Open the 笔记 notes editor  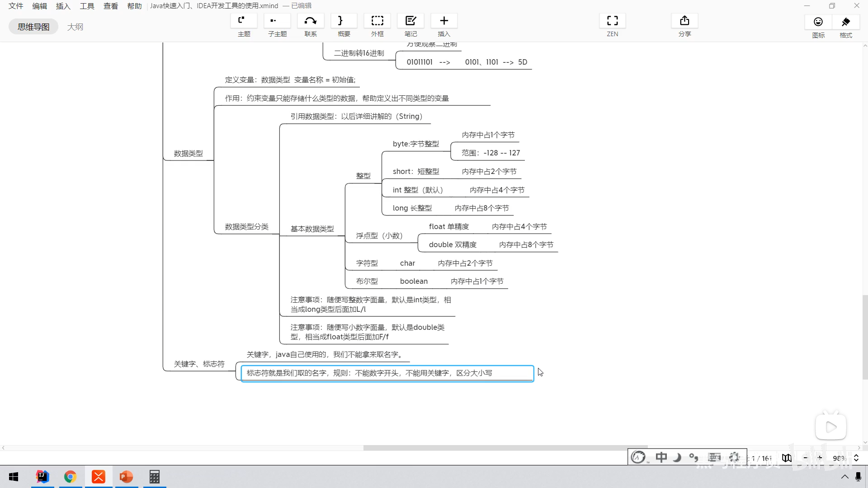(x=410, y=21)
